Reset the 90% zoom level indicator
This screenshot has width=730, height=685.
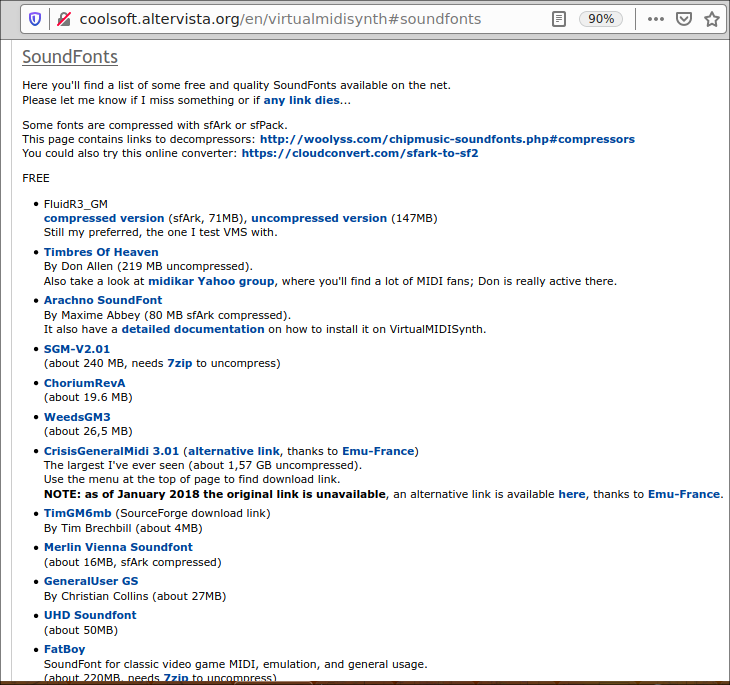pos(601,19)
